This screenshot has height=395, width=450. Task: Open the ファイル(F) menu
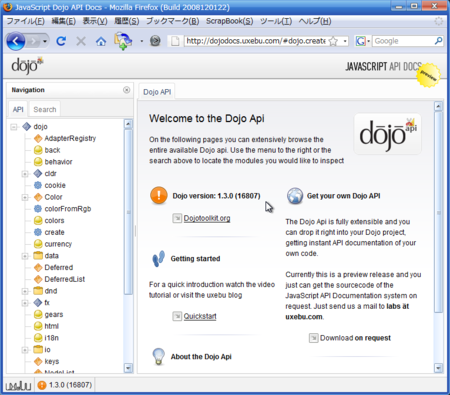[25, 21]
